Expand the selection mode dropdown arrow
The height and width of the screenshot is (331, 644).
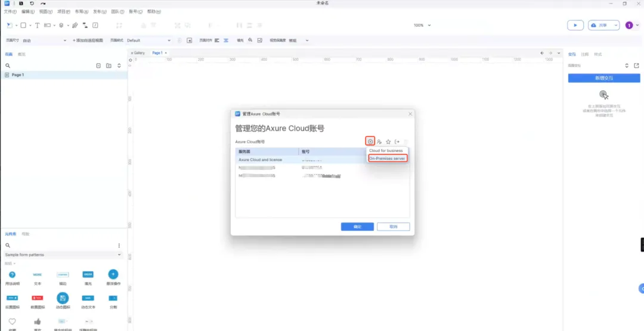(x=17, y=26)
